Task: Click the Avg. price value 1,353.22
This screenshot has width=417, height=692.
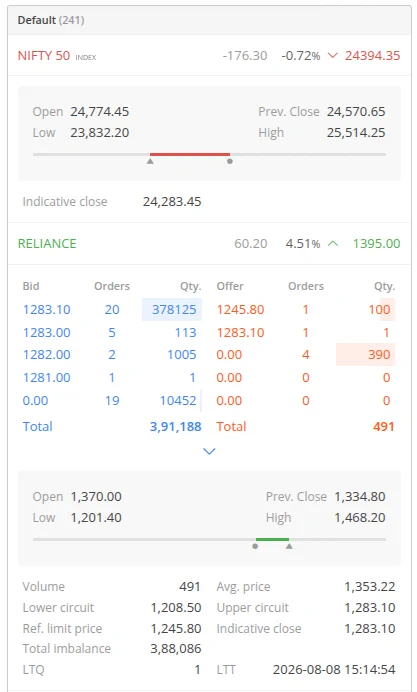Action: [370, 587]
